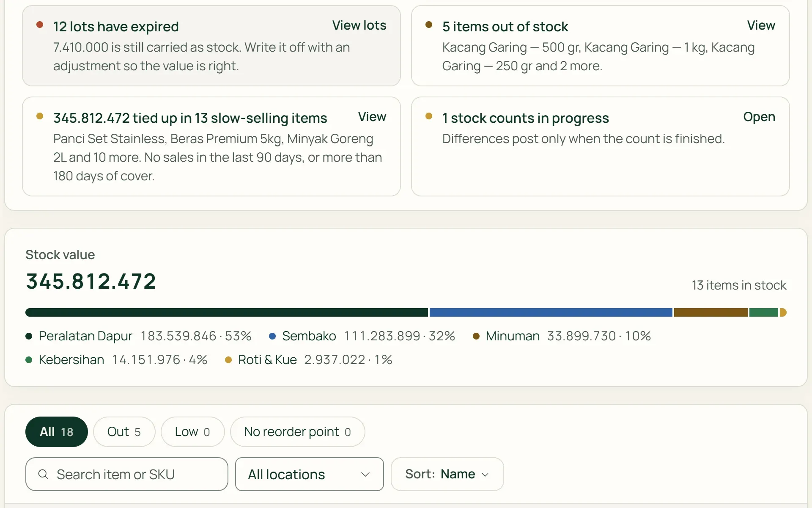Click the blue Sembako bar segment
Image resolution: width=812 pixels, height=508 pixels.
[x=551, y=312]
